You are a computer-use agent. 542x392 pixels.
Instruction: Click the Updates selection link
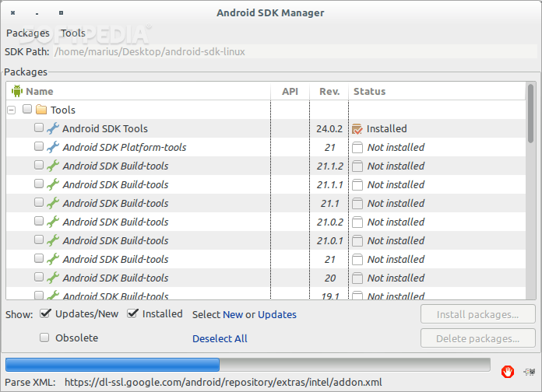point(277,315)
